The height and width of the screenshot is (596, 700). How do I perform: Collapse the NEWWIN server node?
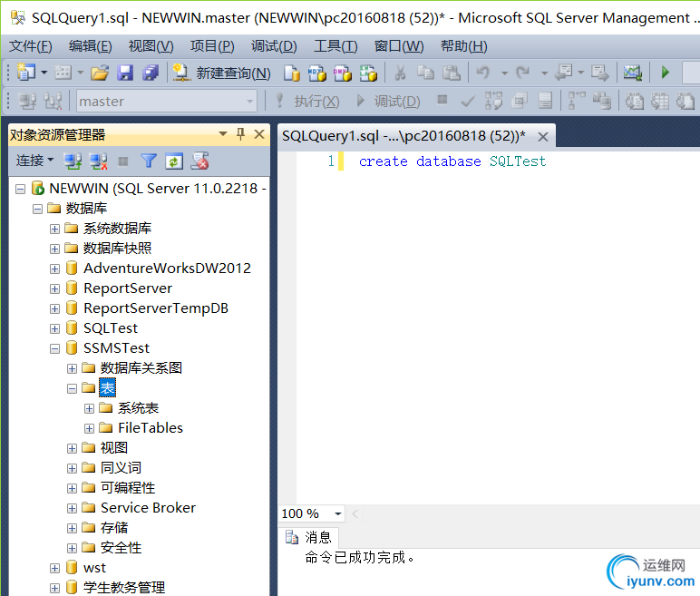(20, 189)
